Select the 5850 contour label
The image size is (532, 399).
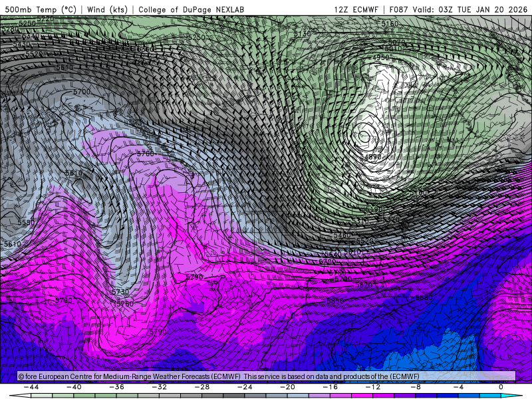pyautogui.click(x=335, y=301)
